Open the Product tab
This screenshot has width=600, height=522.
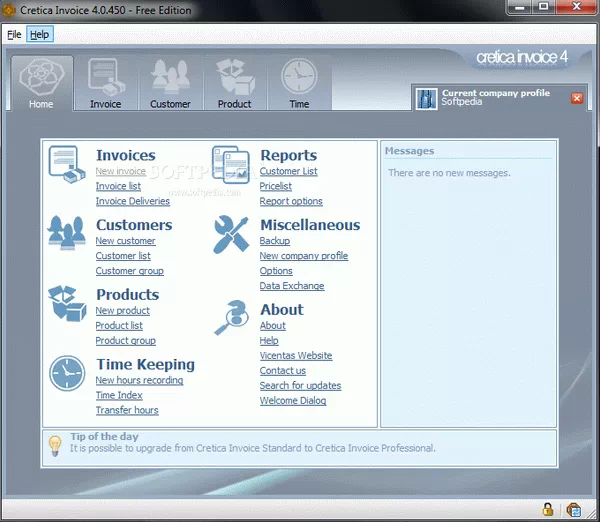coord(235,83)
